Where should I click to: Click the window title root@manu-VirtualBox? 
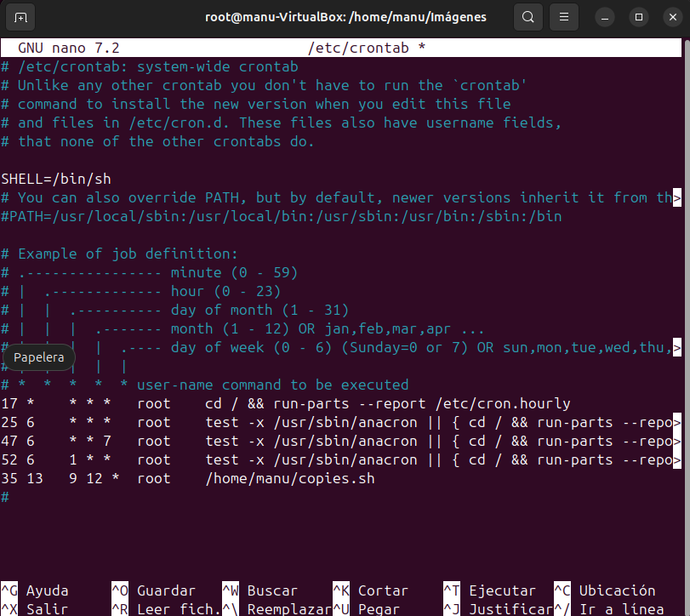pos(345,17)
